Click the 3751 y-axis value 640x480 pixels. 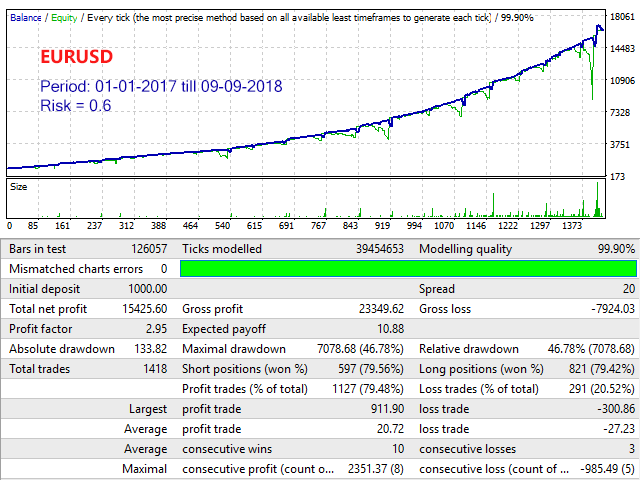pos(620,145)
